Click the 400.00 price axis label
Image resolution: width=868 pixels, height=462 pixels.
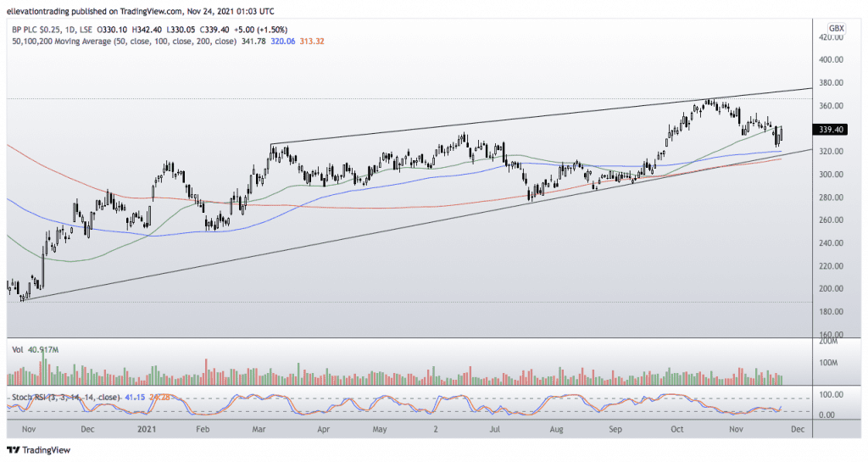pyautogui.click(x=831, y=59)
